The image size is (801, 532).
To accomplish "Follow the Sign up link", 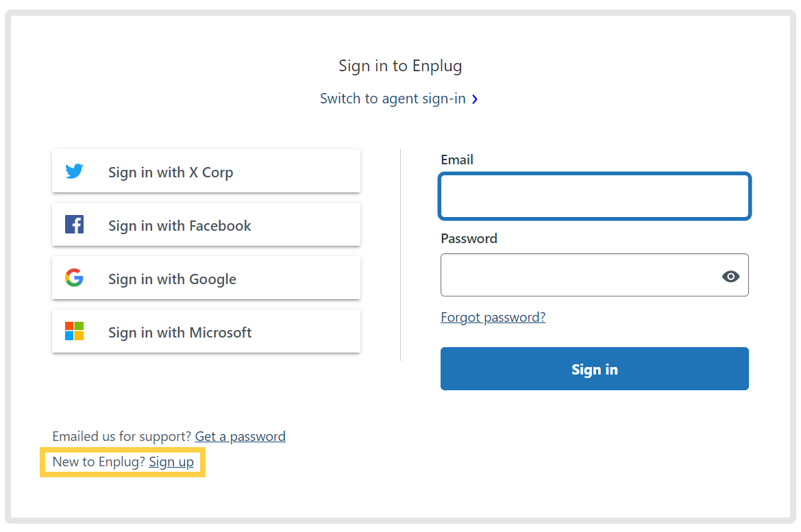I will coord(171,462).
